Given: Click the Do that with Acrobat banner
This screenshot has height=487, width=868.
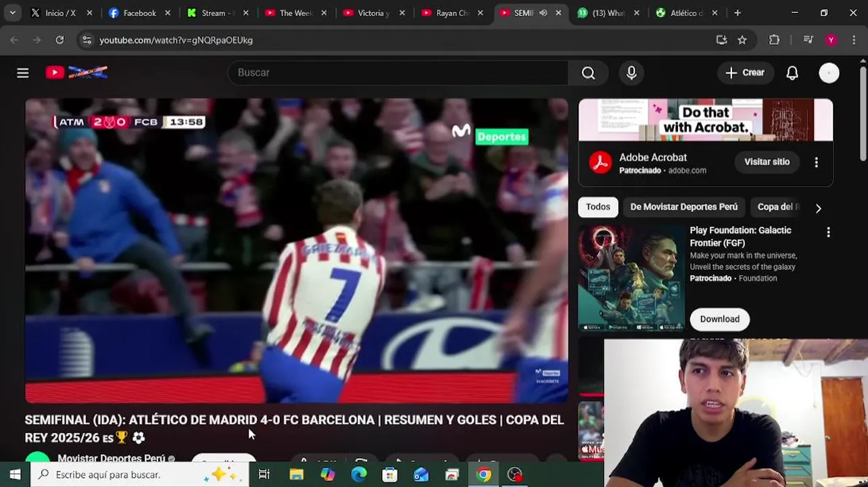Looking at the screenshot, I should click(x=706, y=120).
